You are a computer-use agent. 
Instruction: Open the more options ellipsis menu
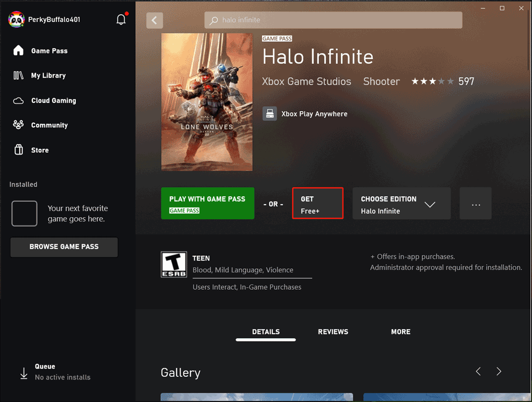[x=475, y=203]
